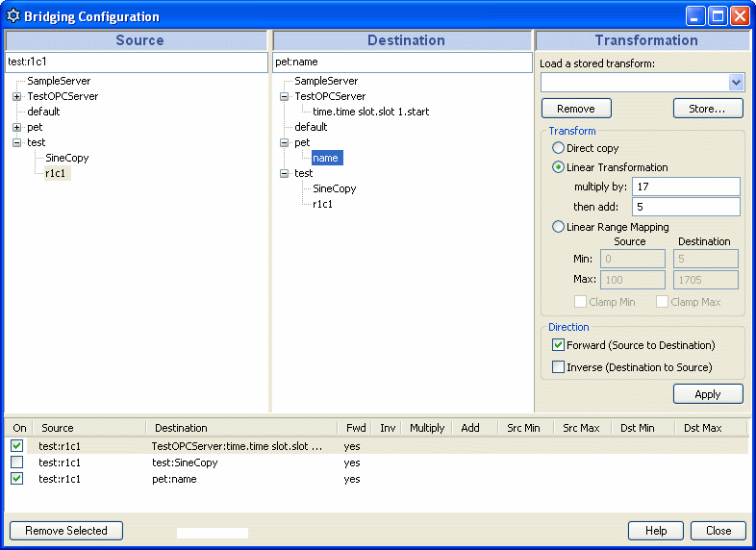Image resolution: width=756 pixels, height=550 pixels.
Task: Toggle the Clamp Max checkbox
Action: click(x=662, y=302)
